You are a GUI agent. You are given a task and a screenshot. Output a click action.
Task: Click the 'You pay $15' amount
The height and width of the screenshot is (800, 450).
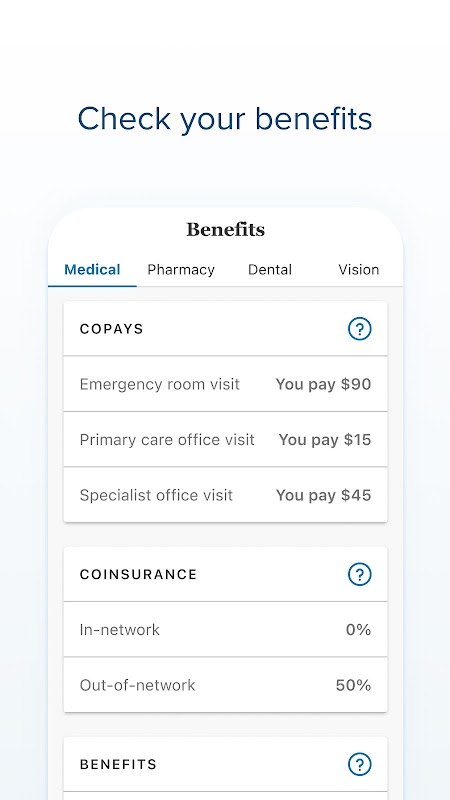325,440
